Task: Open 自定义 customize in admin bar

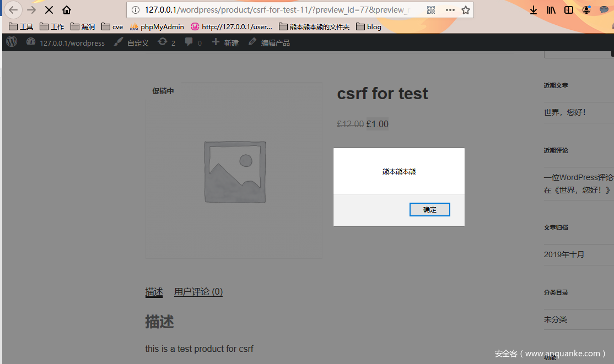Action: tap(132, 42)
